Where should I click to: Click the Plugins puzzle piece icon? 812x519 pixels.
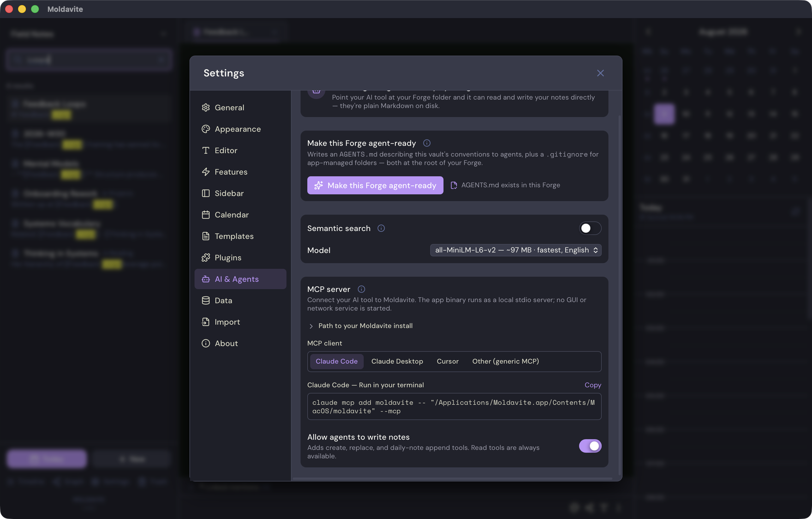pyautogui.click(x=206, y=258)
